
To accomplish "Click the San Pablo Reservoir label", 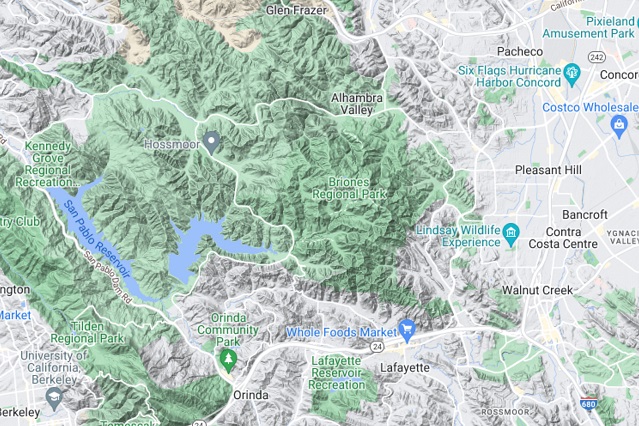I will point(97,240).
